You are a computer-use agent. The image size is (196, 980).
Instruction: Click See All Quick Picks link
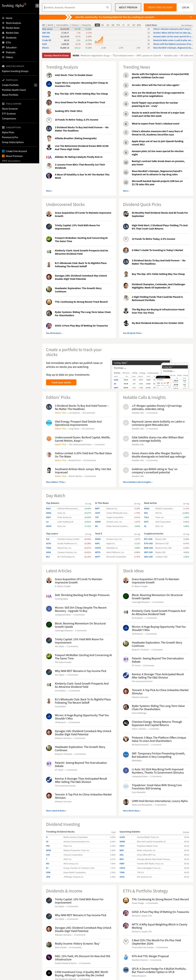pyautogui.click(x=132, y=333)
